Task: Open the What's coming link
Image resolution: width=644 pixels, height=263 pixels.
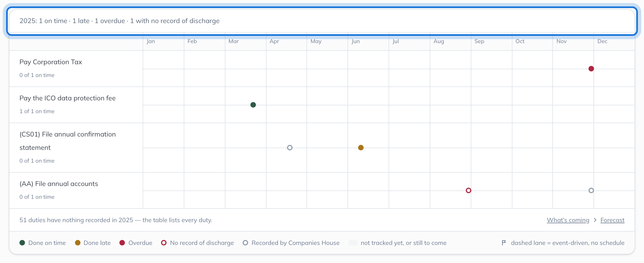Action: (x=568, y=220)
